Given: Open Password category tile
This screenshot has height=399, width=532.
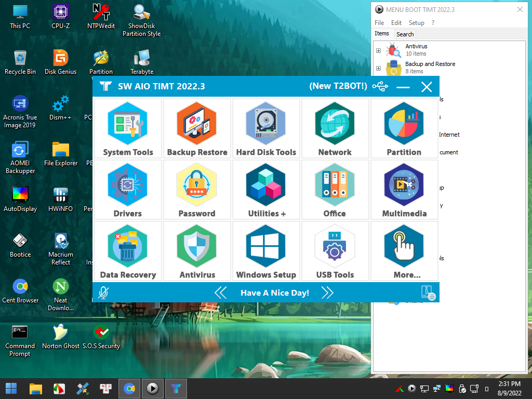Looking at the screenshot, I should pyautogui.click(x=197, y=190).
